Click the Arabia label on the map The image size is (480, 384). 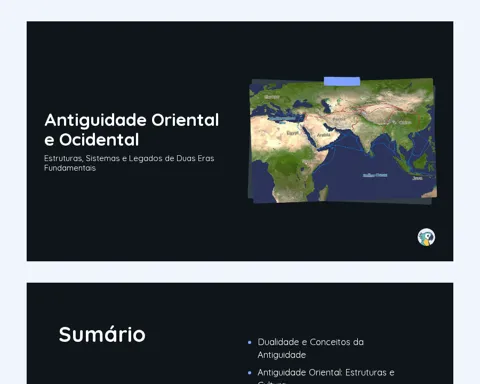click(x=323, y=135)
